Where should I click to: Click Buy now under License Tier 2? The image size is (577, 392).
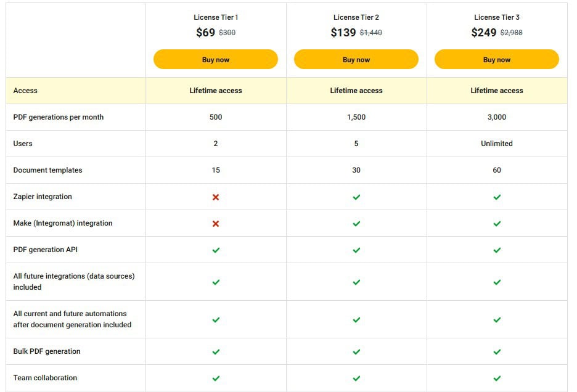356,59
